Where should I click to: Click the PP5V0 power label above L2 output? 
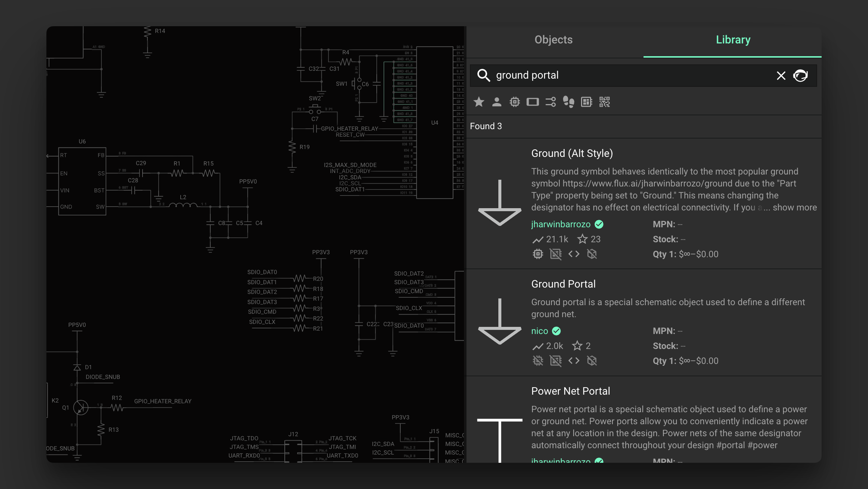tap(248, 182)
